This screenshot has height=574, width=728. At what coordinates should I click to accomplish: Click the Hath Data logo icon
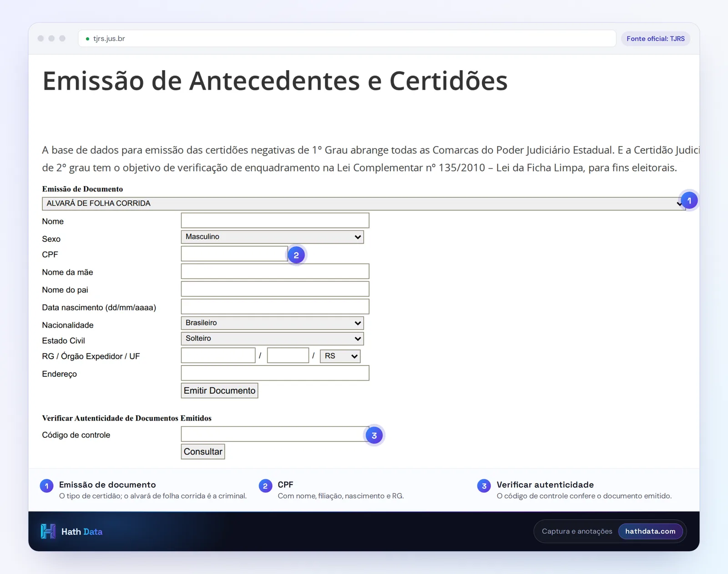(x=48, y=531)
